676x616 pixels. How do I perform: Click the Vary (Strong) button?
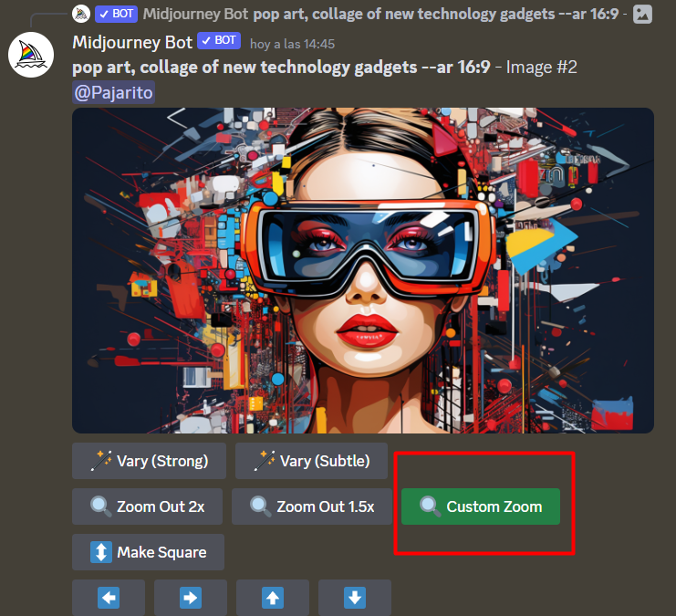click(x=149, y=461)
